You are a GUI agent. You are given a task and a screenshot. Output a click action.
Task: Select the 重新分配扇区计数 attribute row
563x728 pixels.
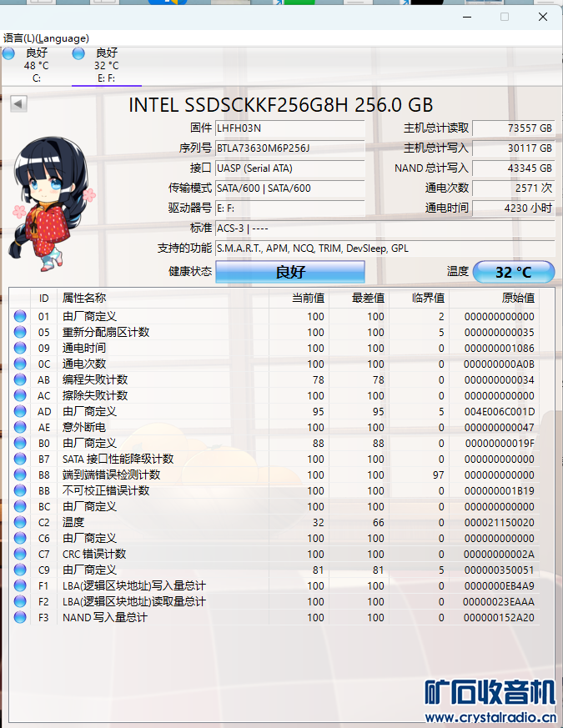point(274,332)
